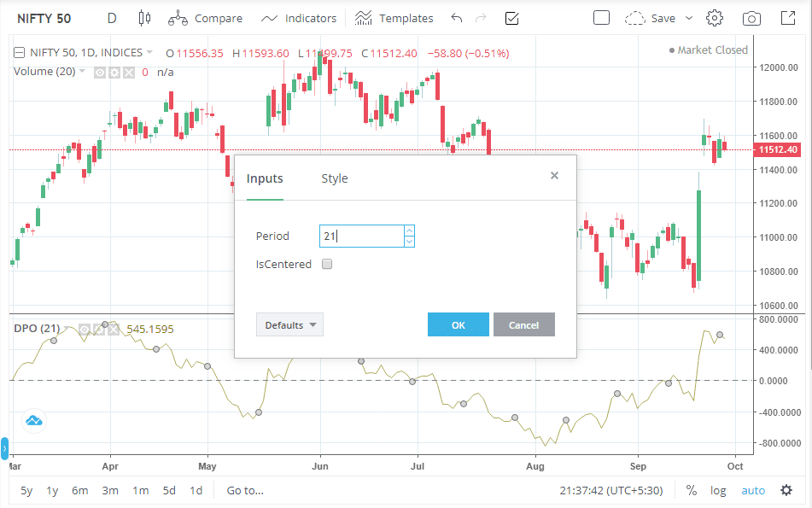The height and width of the screenshot is (508, 812).
Task: Collapse the NIFTY 50 legend box
Action: pyautogui.click(x=19, y=52)
